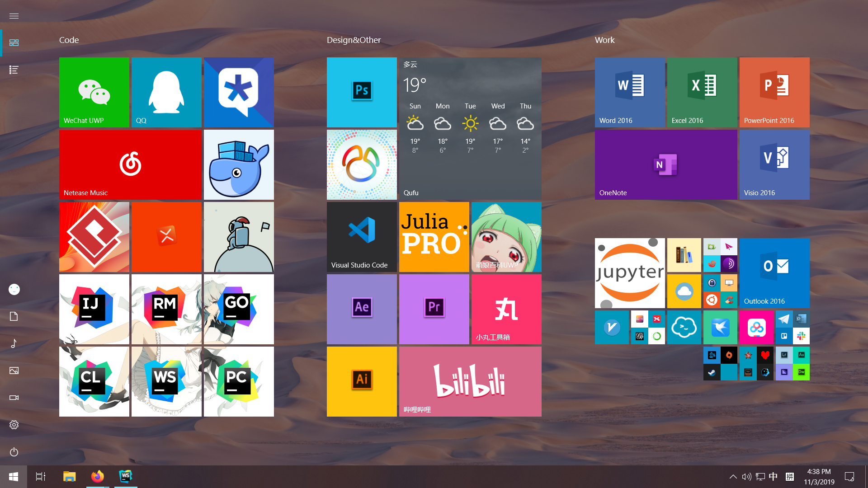Screen dimensions: 868x488
Task: Open Telegram small tile
Action: coord(784,319)
